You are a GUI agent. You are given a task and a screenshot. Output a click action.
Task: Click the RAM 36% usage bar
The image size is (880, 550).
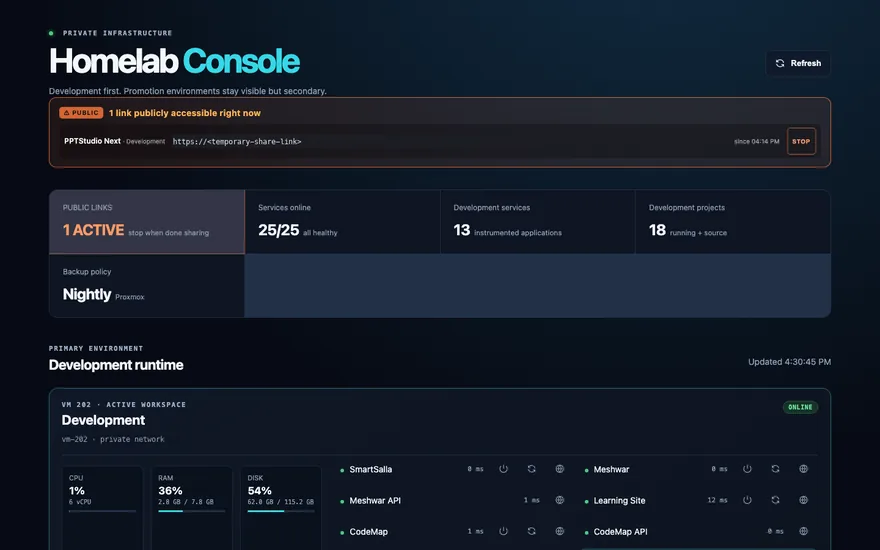191,511
